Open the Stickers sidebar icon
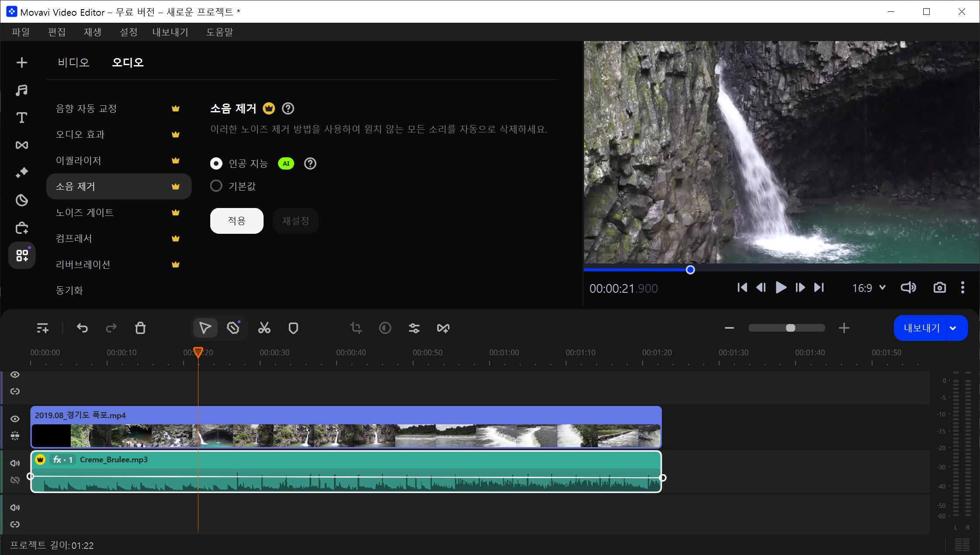Image resolution: width=980 pixels, height=555 pixels. (x=21, y=200)
